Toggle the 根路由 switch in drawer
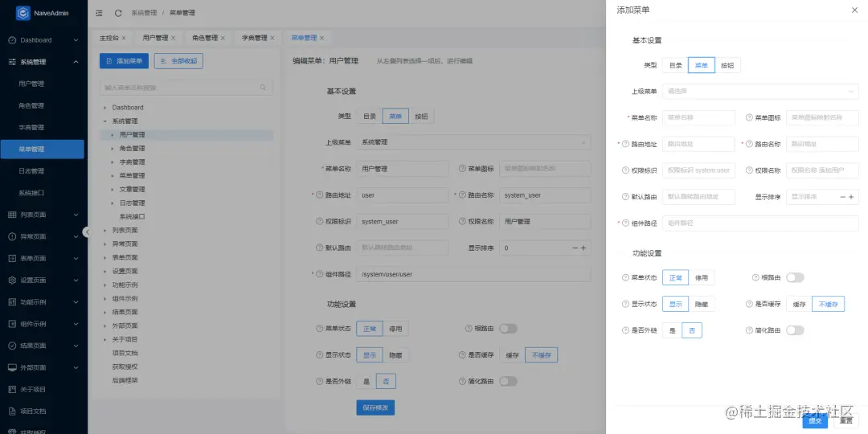The width and height of the screenshot is (868, 434). coord(795,277)
